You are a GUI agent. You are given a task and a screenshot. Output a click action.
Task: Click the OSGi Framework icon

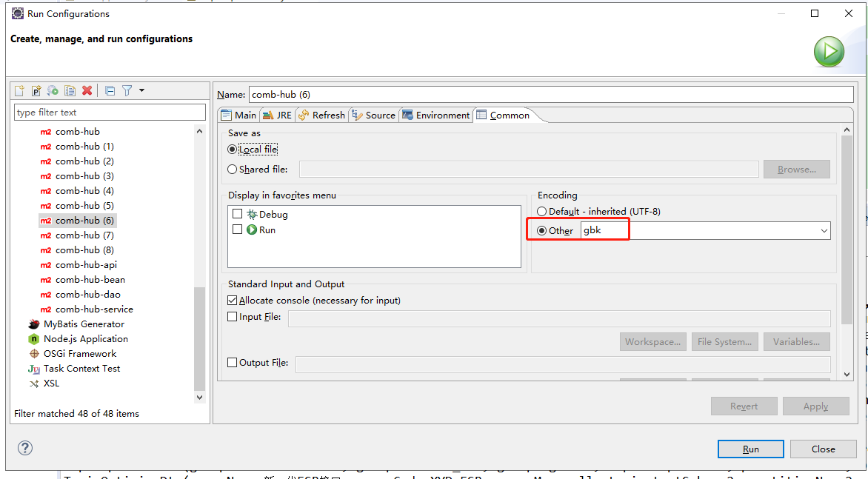pyautogui.click(x=34, y=353)
